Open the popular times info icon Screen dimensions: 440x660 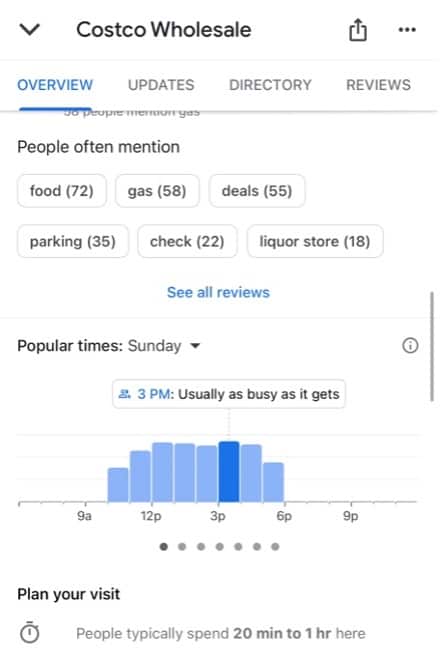pos(410,346)
